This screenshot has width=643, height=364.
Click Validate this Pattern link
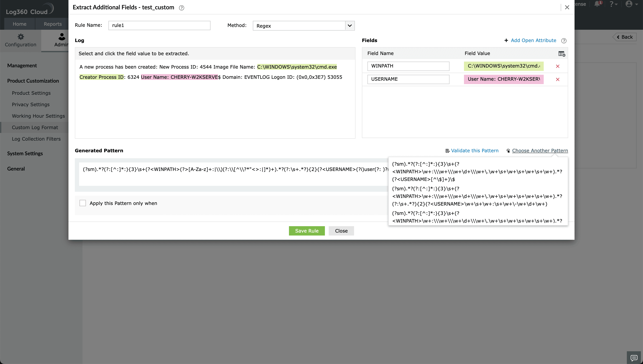[474, 151]
